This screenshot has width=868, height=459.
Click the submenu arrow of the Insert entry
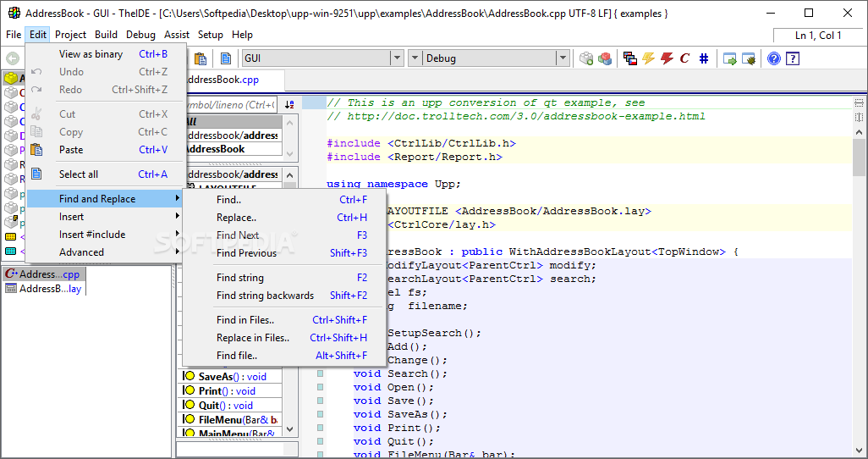[177, 216]
